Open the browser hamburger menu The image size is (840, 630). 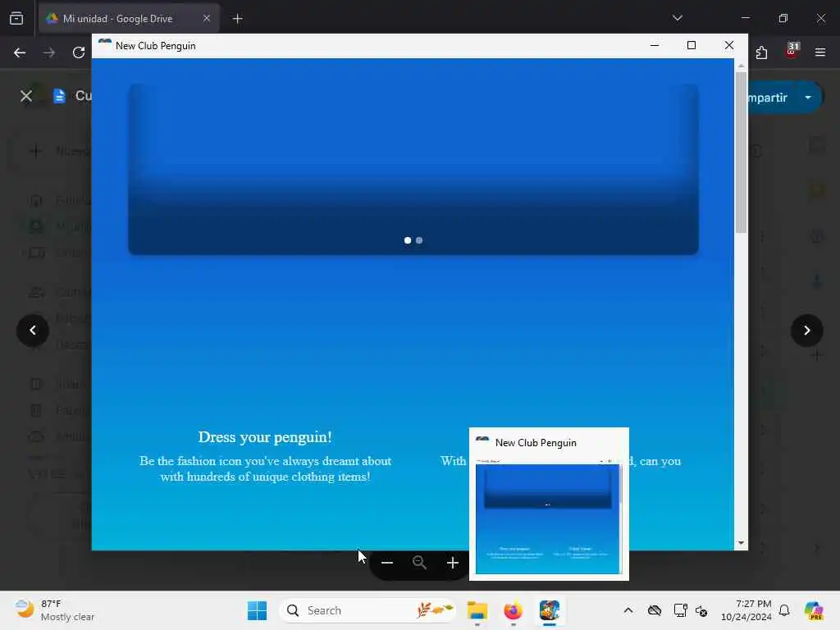[820, 52]
